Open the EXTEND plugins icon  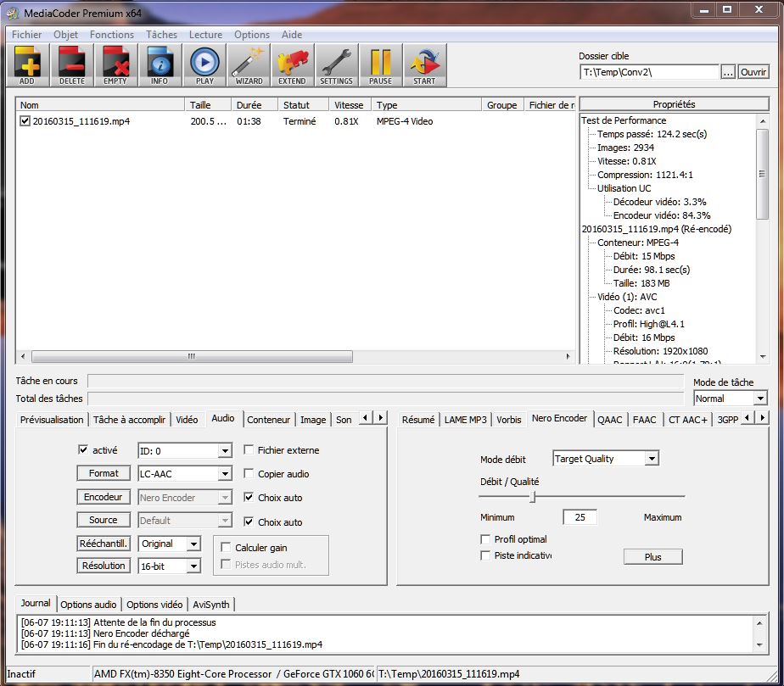(293, 65)
